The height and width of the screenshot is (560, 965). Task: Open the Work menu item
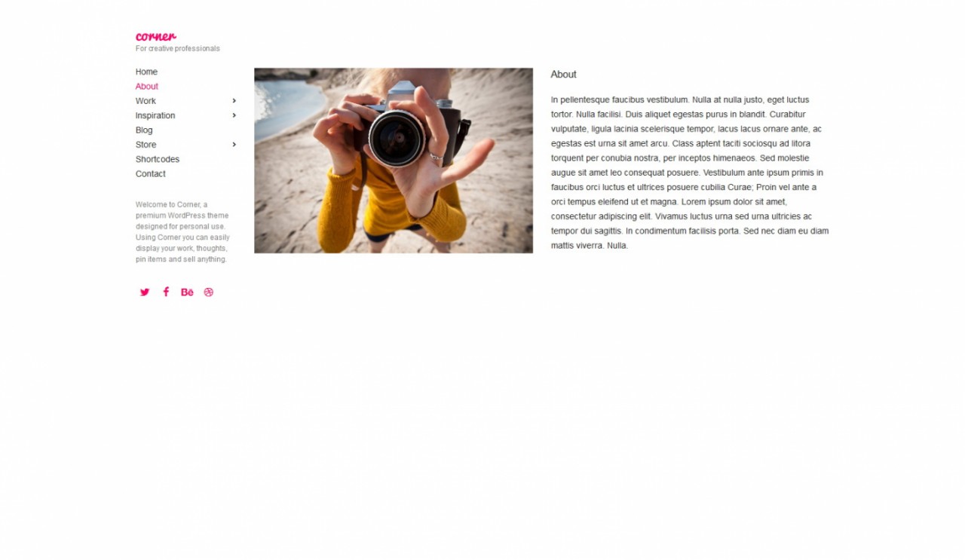click(x=146, y=101)
